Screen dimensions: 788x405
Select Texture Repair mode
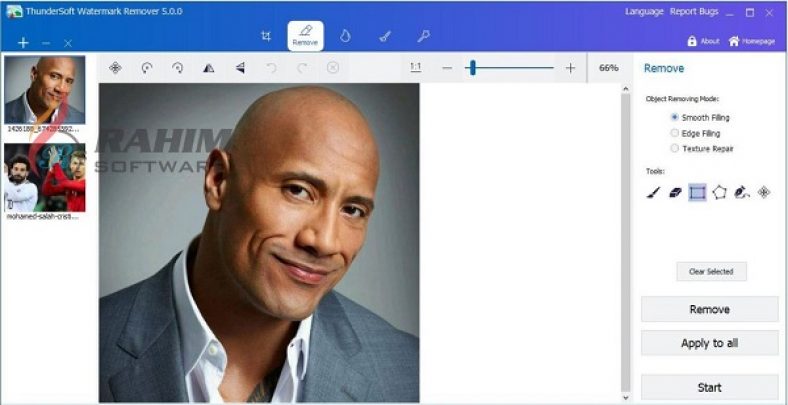coord(702,149)
